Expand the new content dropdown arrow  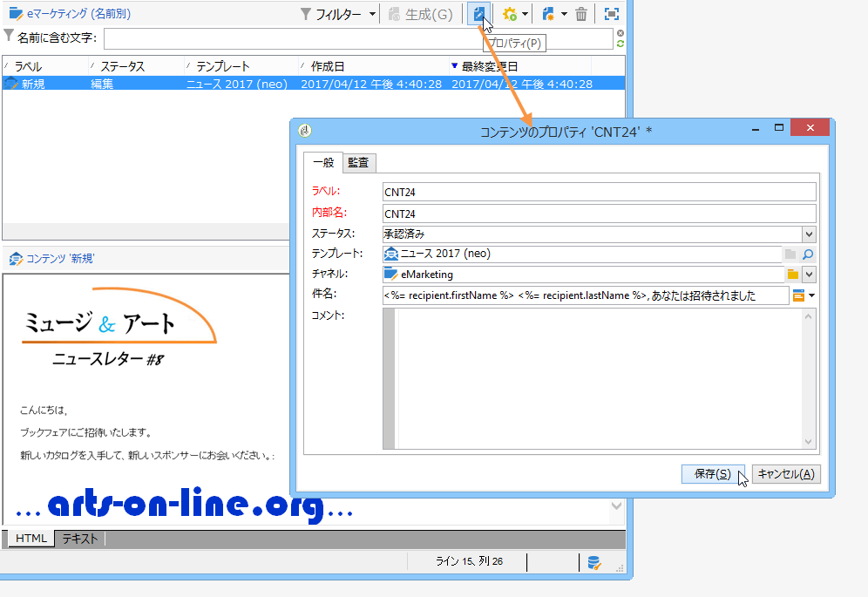pyautogui.click(x=564, y=15)
